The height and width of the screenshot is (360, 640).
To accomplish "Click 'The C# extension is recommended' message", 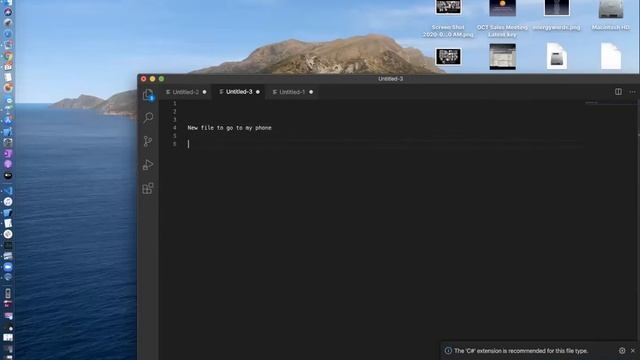I will point(521,351).
